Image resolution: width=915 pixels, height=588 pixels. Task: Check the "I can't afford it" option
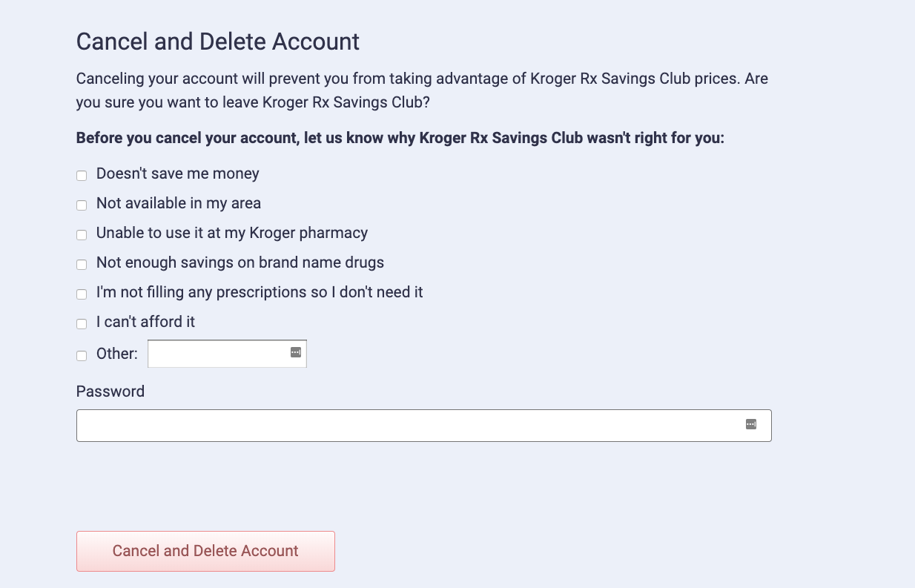[82, 323]
